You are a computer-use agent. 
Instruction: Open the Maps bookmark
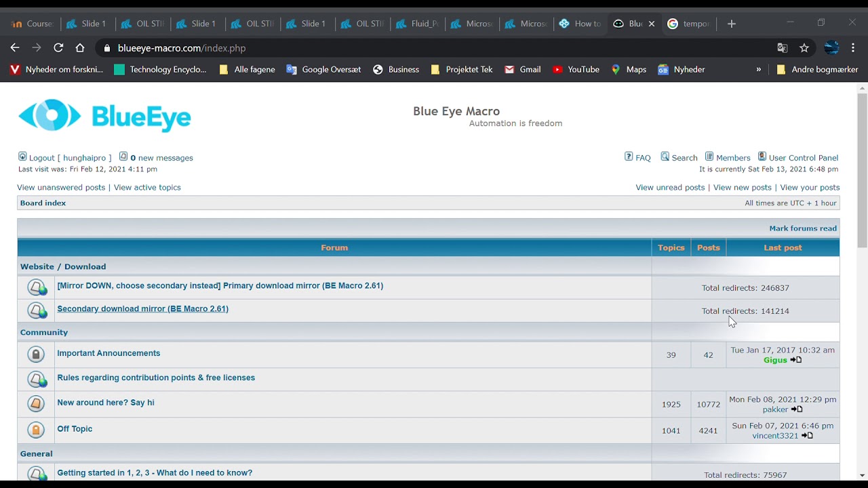pos(629,69)
